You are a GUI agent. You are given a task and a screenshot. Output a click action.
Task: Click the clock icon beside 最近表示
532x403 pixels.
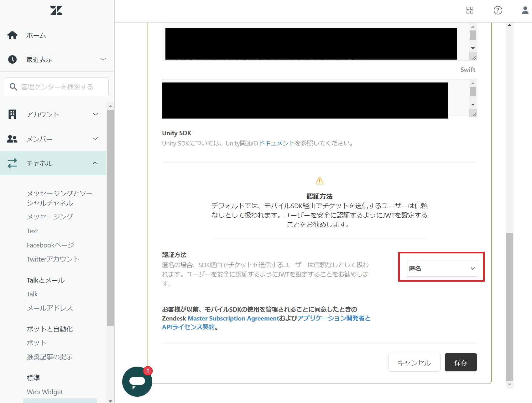tap(12, 59)
